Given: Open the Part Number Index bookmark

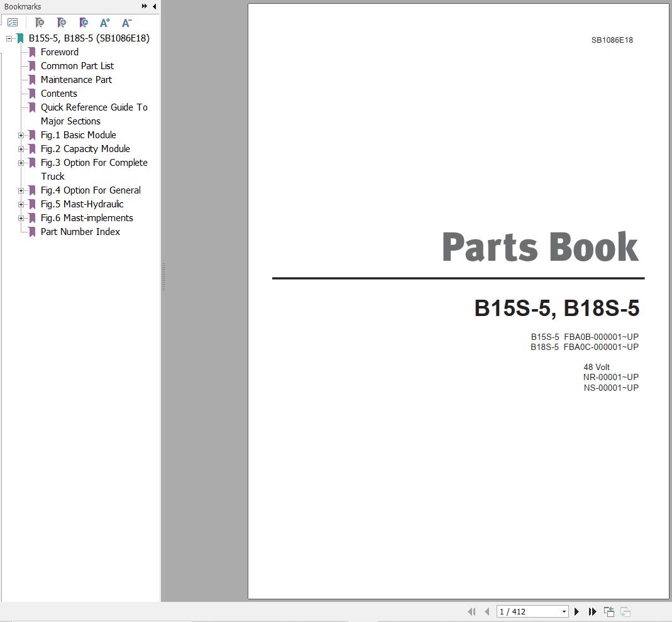Looking at the screenshot, I should [80, 232].
